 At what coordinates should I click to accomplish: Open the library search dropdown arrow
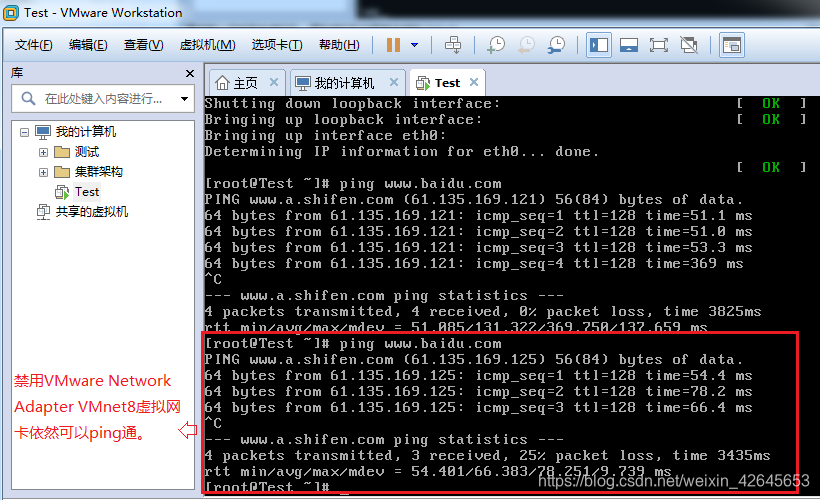coord(184,98)
